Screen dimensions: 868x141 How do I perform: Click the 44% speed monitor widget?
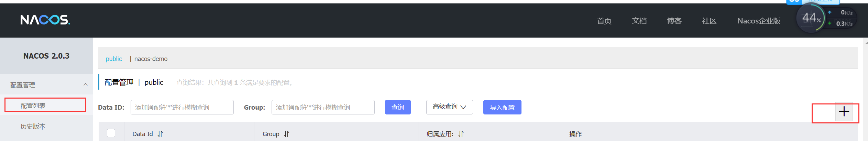tap(826, 18)
